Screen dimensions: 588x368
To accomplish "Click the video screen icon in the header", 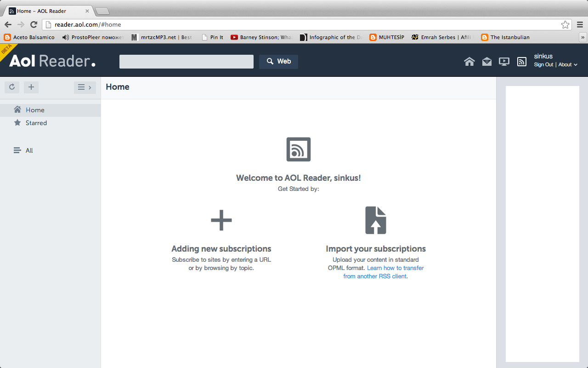I will point(504,62).
